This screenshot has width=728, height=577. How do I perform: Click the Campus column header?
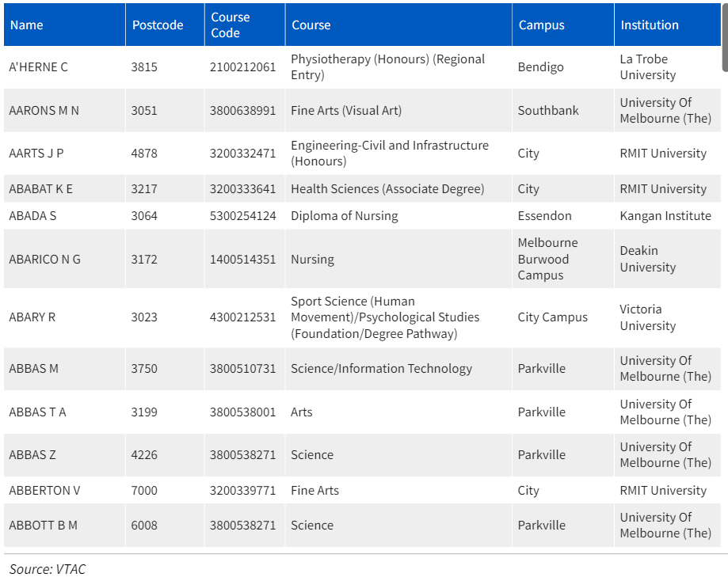pos(541,25)
